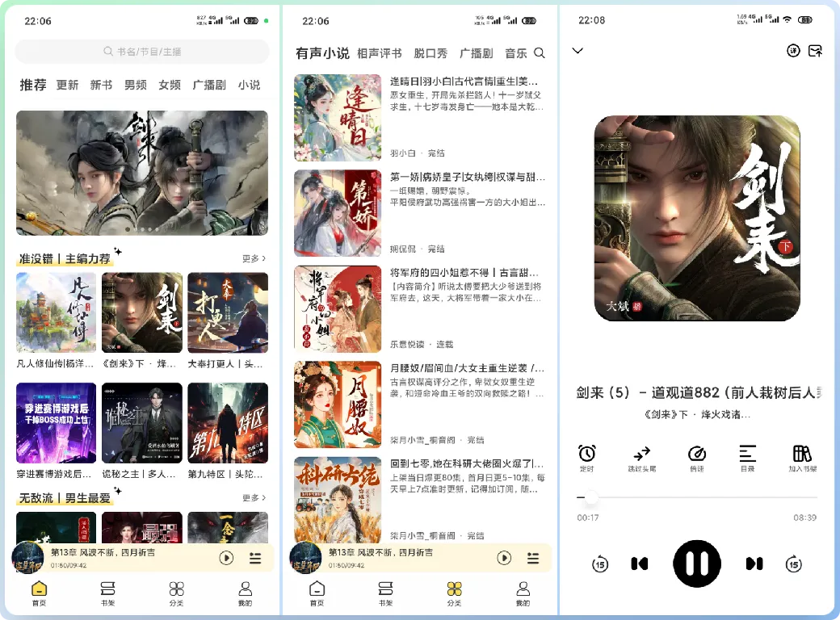Tap 书架 icon in the home screen nav

(107, 589)
